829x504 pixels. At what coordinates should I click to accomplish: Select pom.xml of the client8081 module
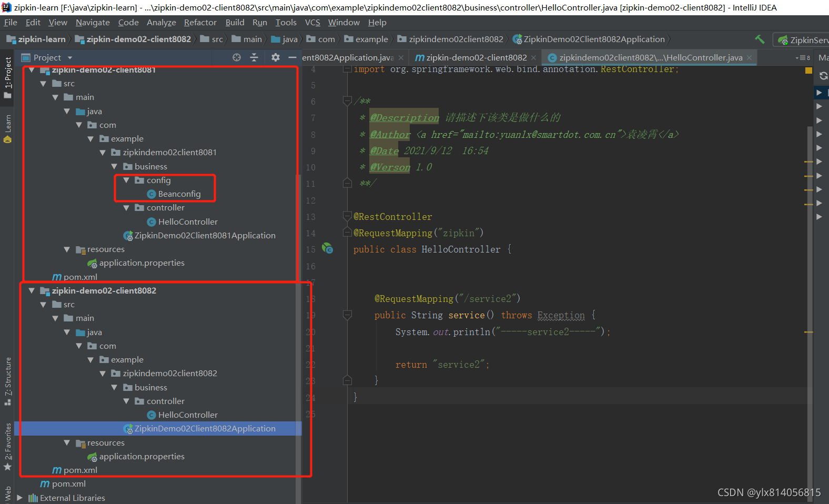tap(75, 277)
